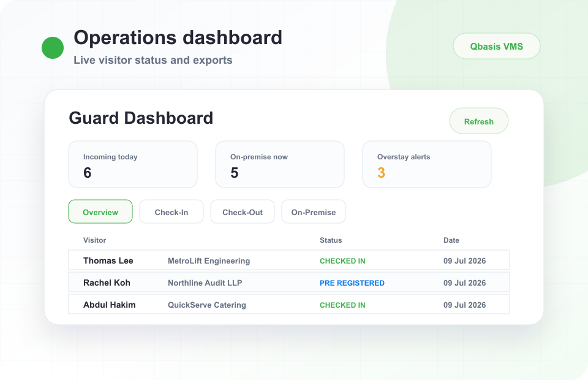Click the date in Thomas Lee's row
This screenshot has height=380, width=588.
pyautogui.click(x=465, y=260)
